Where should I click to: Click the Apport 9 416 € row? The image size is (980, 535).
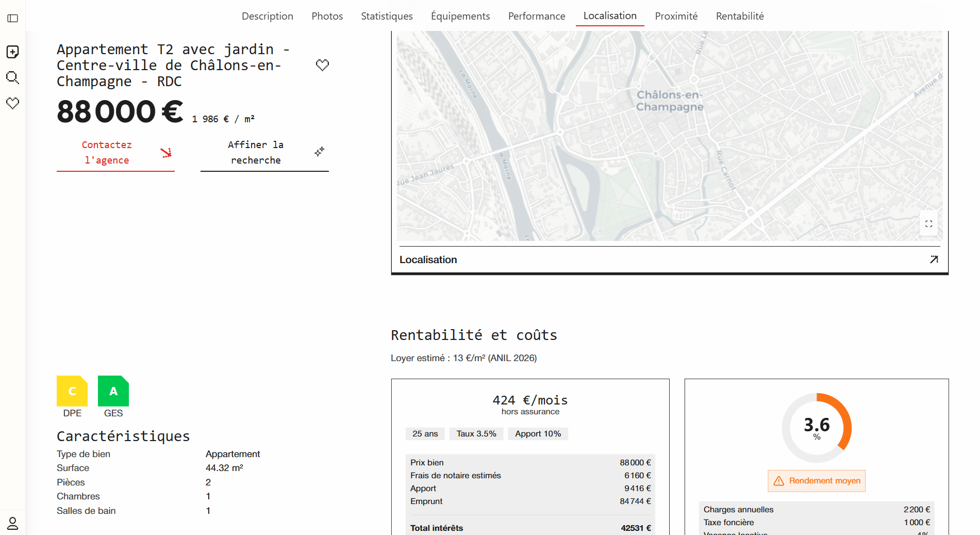click(530, 489)
